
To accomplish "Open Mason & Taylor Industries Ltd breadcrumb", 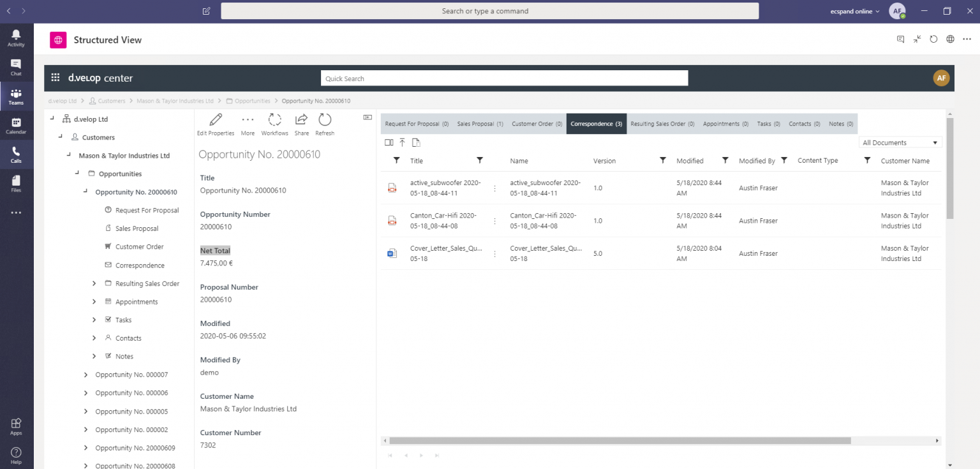I will [175, 101].
